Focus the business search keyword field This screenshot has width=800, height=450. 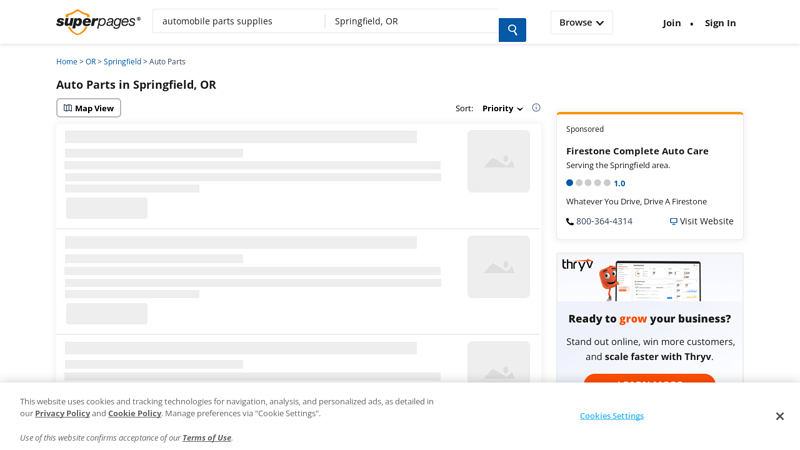(x=238, y=21)
